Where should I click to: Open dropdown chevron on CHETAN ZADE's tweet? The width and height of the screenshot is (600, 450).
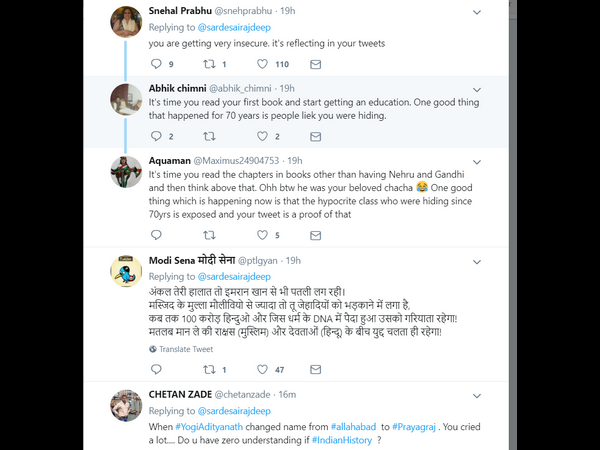(477, 396)
